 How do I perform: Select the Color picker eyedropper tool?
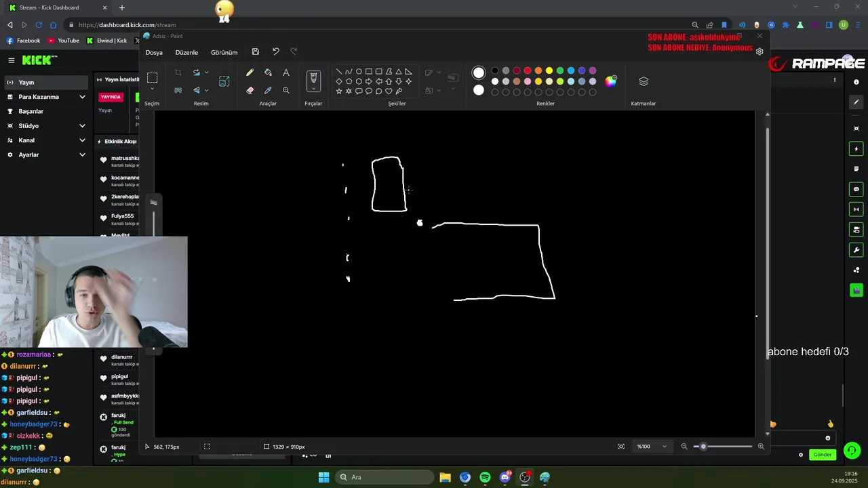point(268,90)
